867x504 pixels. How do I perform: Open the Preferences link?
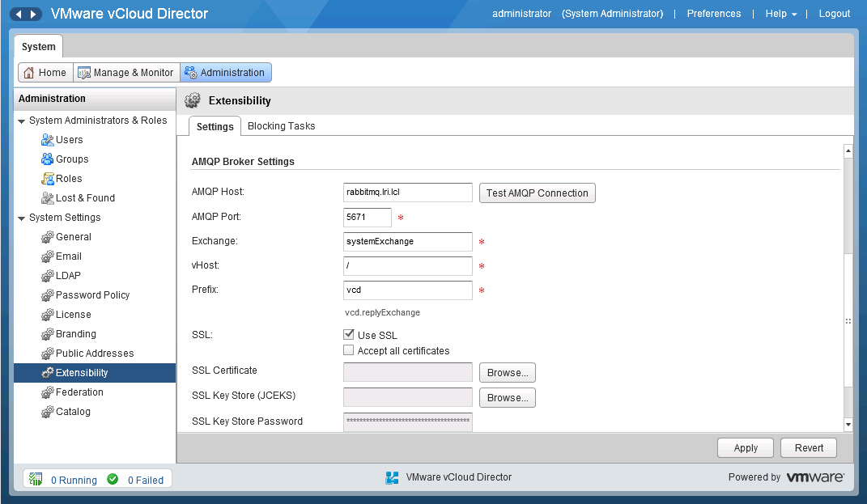point(714,14)
